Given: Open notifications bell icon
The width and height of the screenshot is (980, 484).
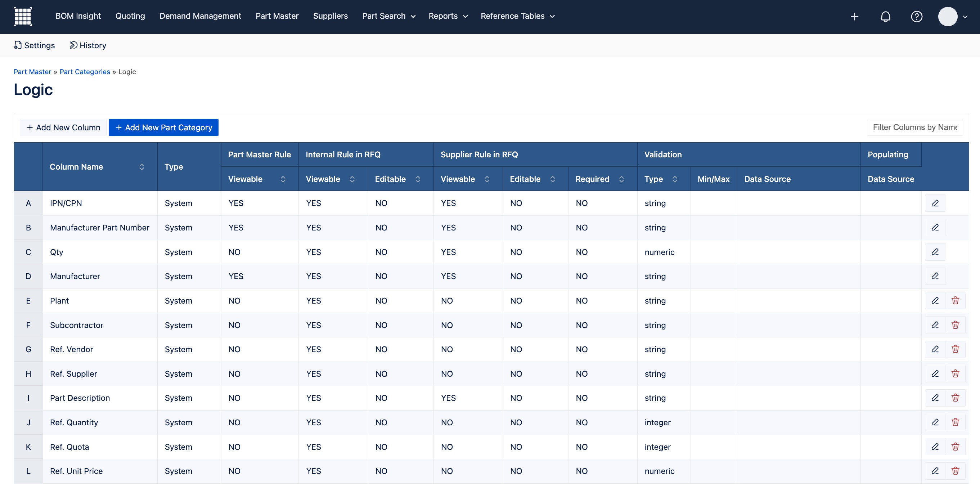Looking at the screenshot, I should (886, 16).
